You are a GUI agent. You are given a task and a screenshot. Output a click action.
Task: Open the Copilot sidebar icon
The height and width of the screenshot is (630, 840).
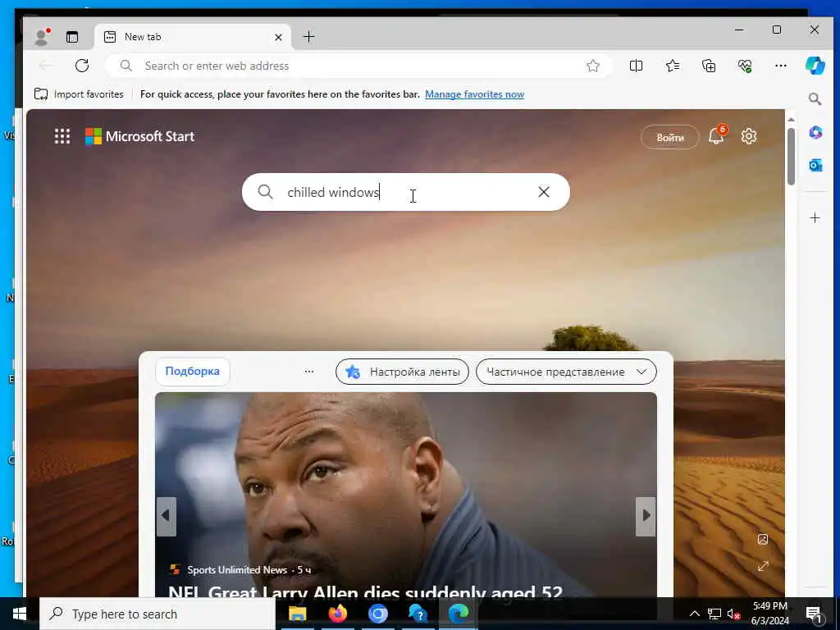pos(815,66)
